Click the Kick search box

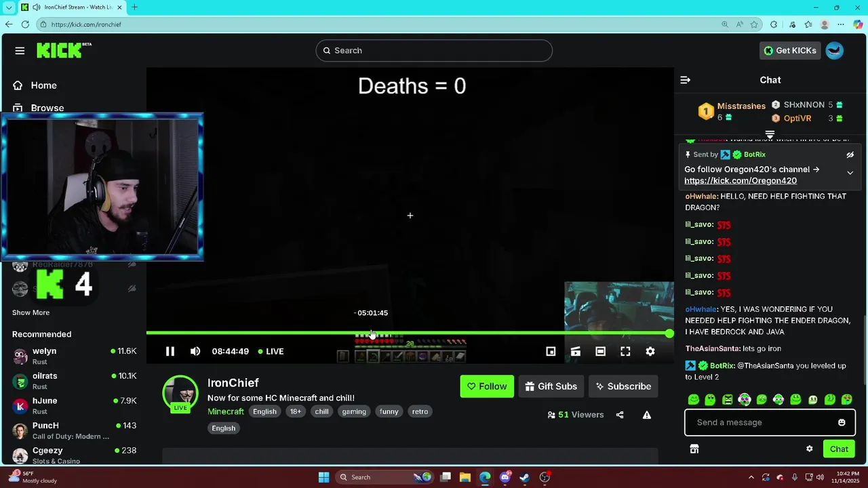(x=434, y=51)
